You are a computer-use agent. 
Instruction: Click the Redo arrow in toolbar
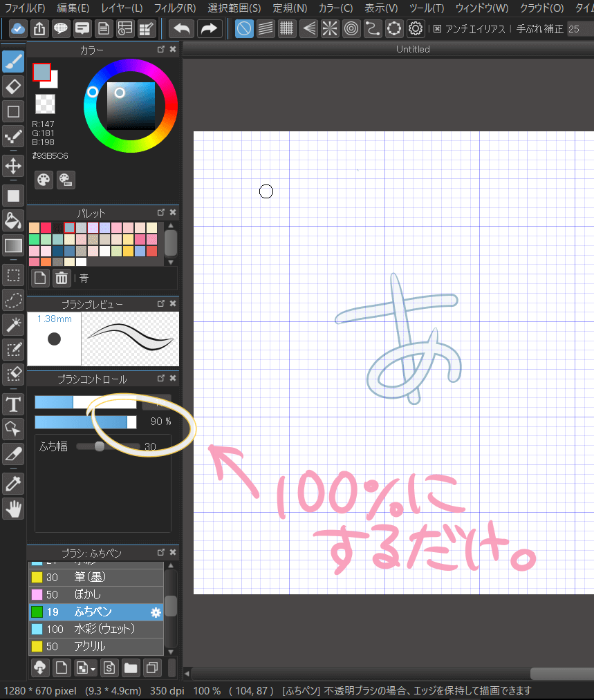pyautogui.click(x=209, y=29)
